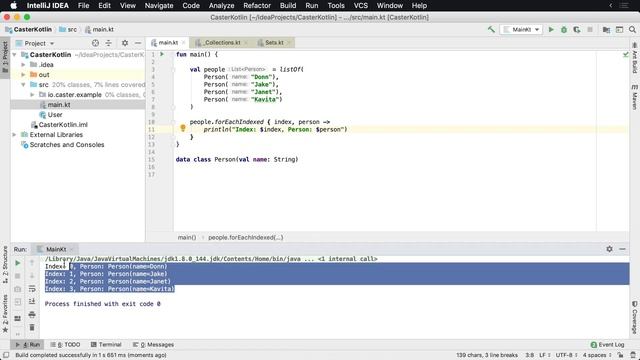Run MainKt with the green play button

(551, 29)
